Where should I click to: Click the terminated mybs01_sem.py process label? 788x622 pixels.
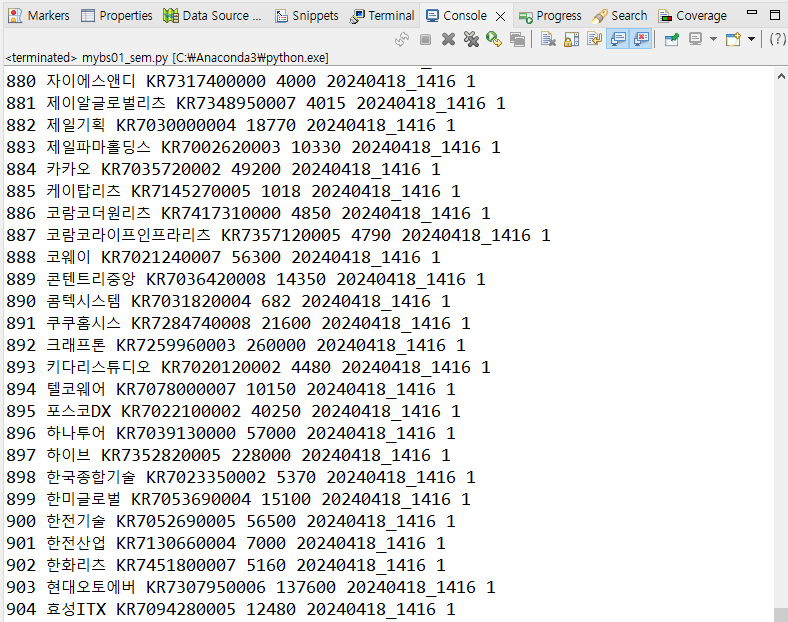coord(167,58)
